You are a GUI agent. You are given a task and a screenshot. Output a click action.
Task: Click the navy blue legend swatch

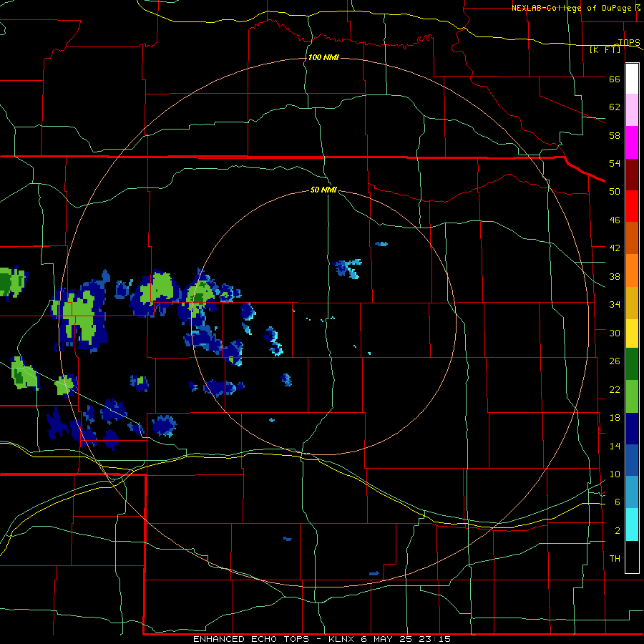pos(632,429)
